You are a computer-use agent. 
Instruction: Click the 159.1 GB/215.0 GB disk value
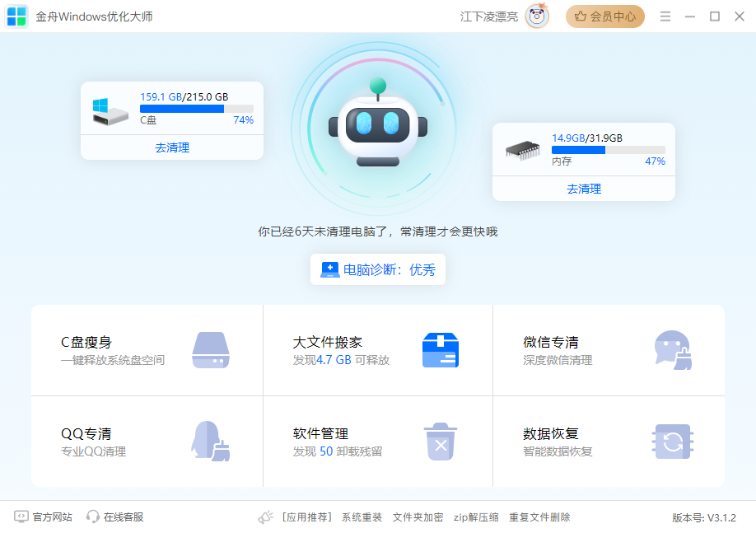point(184,97)
